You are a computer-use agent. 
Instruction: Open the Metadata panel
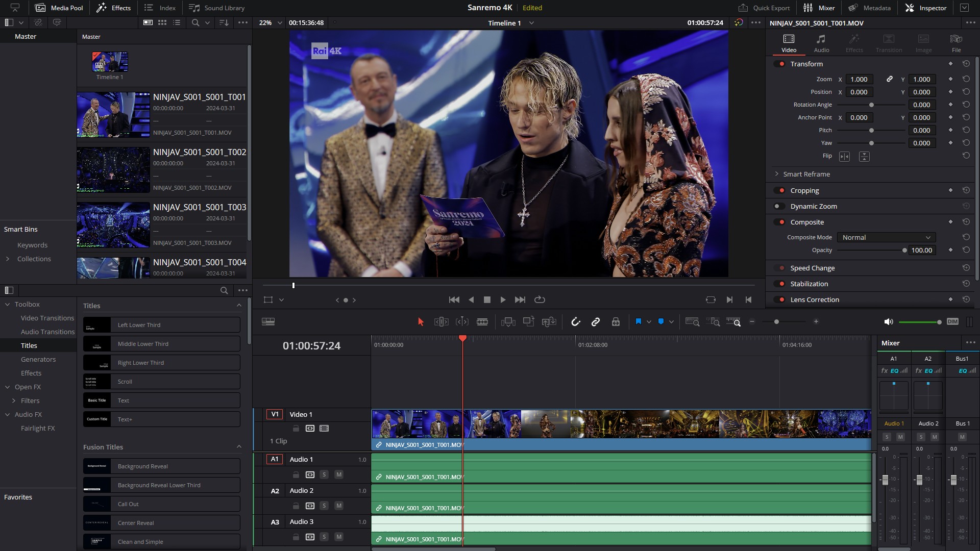click(869, 8)
